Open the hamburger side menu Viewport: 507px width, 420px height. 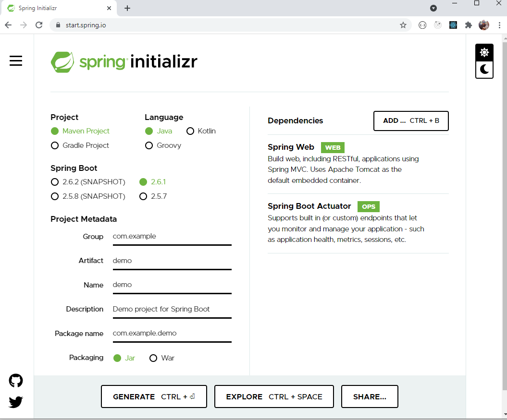(16, 61)
